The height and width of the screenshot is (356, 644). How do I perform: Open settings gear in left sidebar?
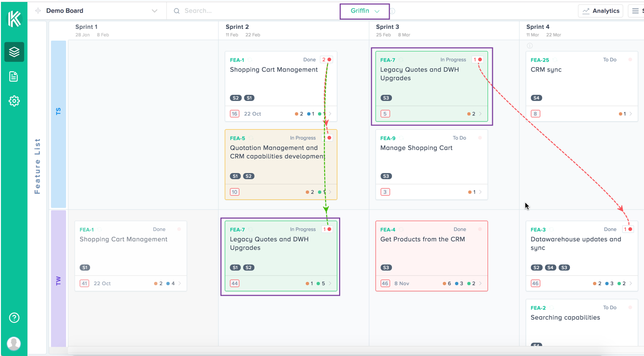coord(14,101)
